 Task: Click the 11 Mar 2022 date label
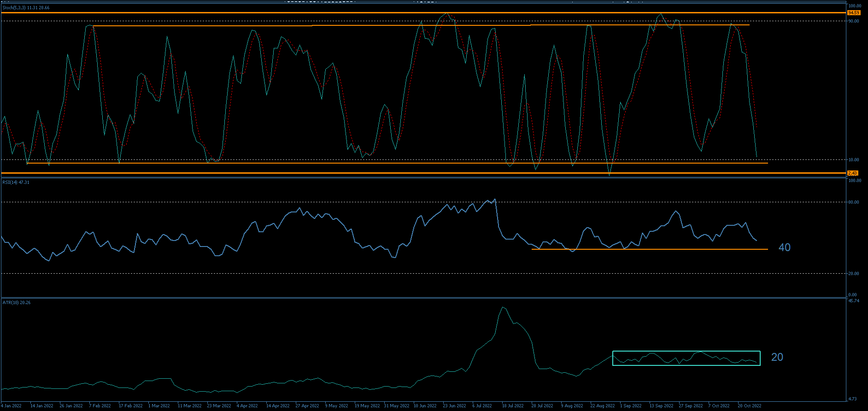(x=189, y=406)
